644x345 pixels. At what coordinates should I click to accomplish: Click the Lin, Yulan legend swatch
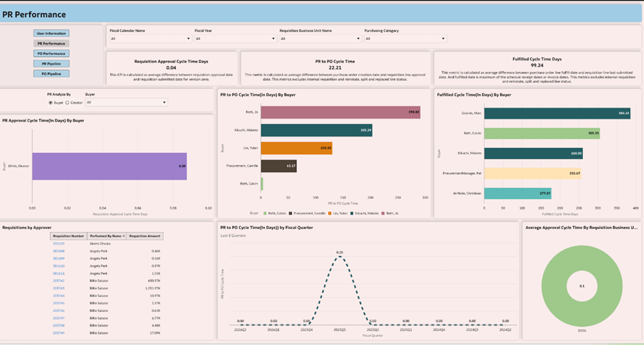click(x=330, y=213)
